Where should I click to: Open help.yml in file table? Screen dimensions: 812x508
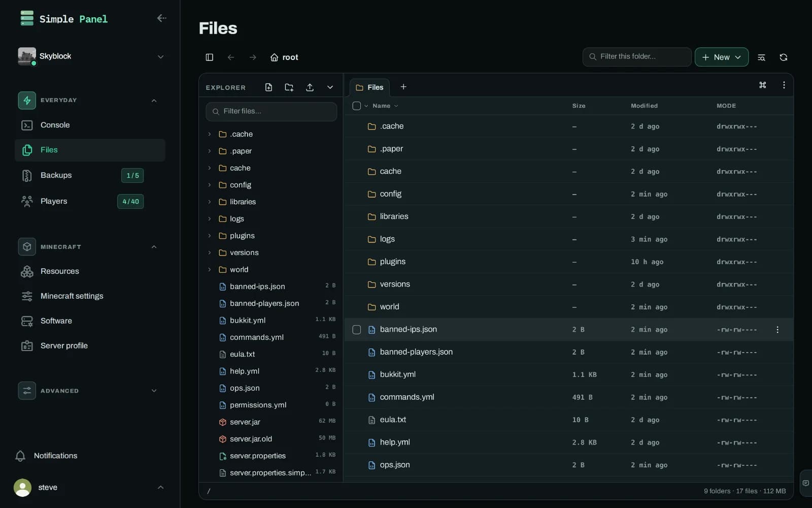(x=395, y=442)
